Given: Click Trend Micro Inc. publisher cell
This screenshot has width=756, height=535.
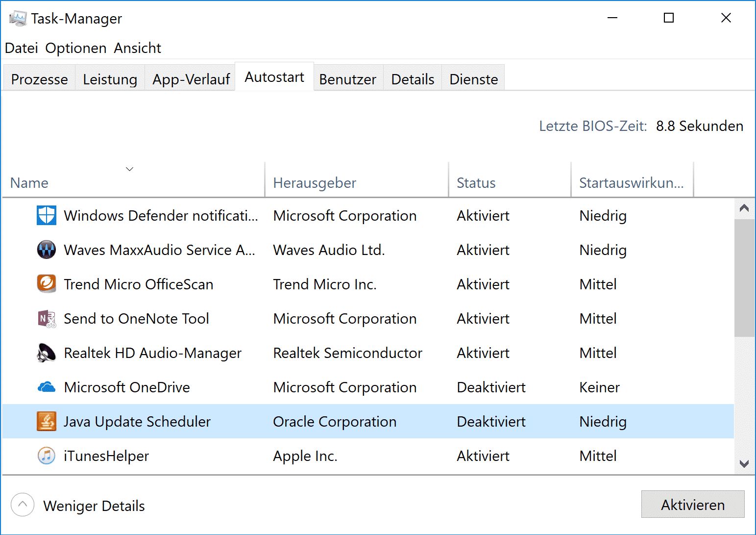Looking at the screenshot, I should pos(325,284).
